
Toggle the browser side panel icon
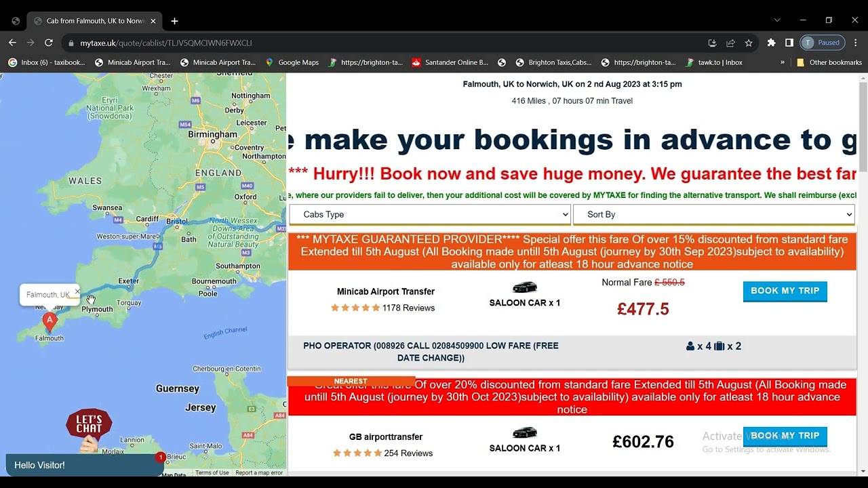coord(789,43)
